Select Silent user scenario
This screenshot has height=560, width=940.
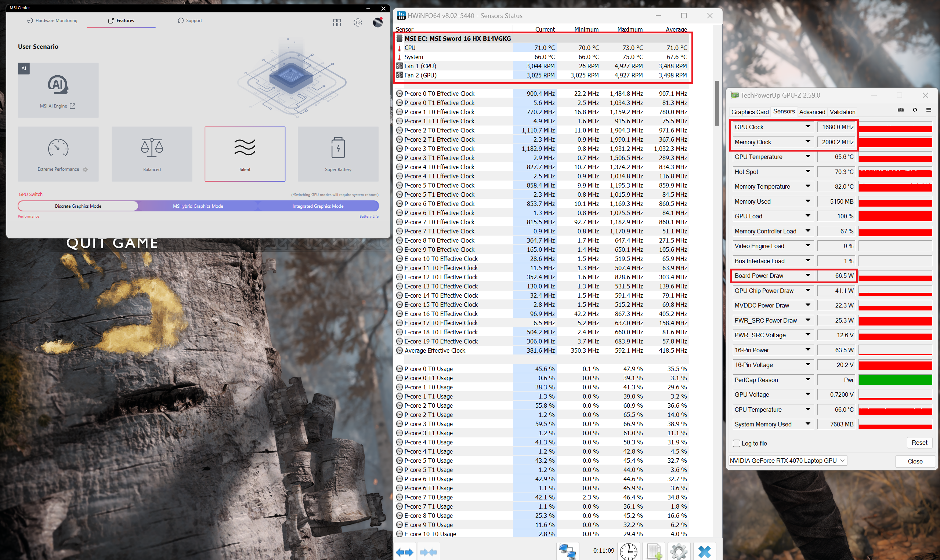coord(245,154)
